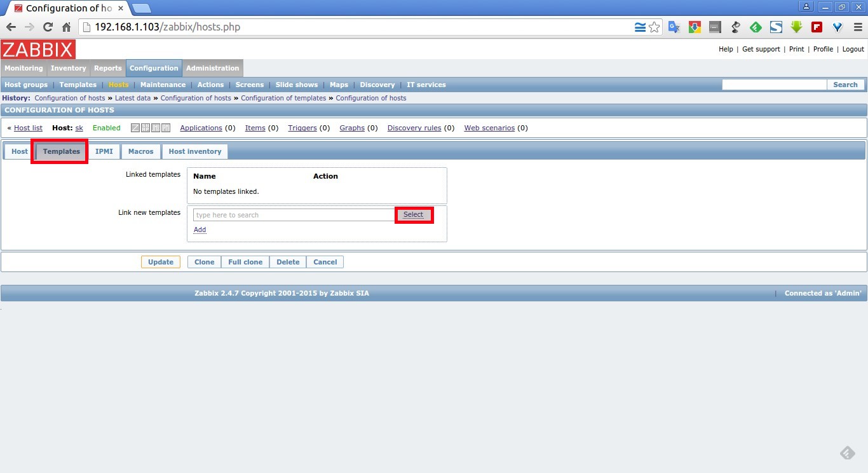Click the Full clone button
868x473 pixels.
(x=245, y=262)
